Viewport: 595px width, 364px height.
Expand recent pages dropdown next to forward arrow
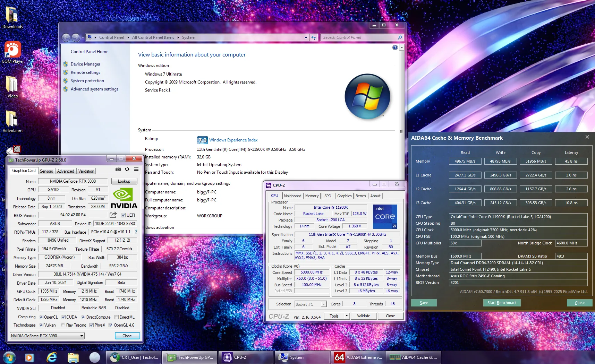click(x=83, y=37)
